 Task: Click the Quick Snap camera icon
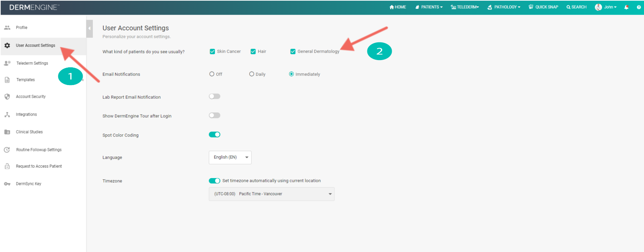click(531, 7)
